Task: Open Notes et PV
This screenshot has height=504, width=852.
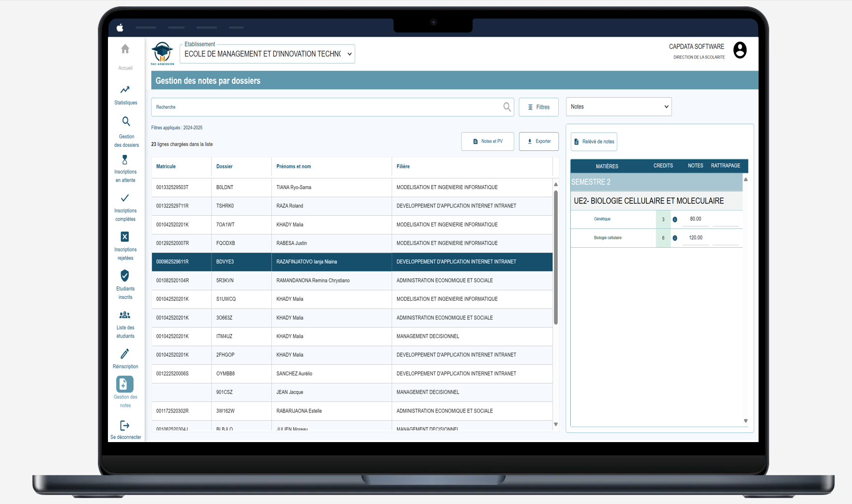Action: pos(487,142)
